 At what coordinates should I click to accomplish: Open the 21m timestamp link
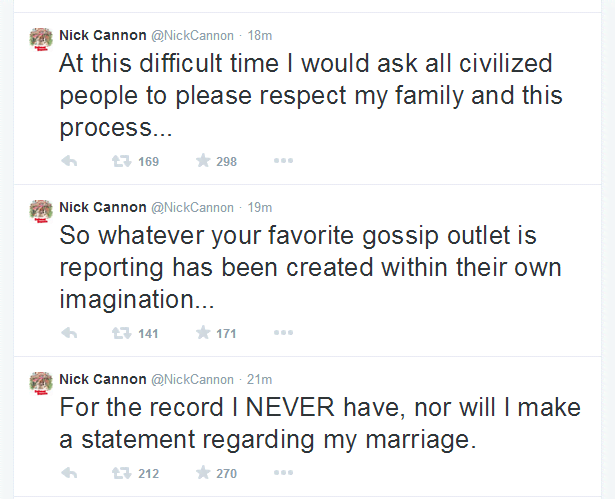point(259,379)
